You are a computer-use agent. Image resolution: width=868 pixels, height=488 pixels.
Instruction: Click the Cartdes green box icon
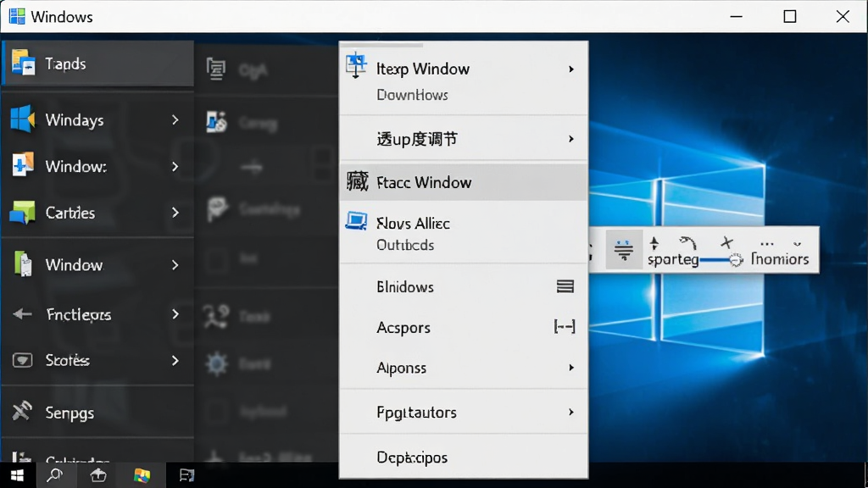[23, 213]
